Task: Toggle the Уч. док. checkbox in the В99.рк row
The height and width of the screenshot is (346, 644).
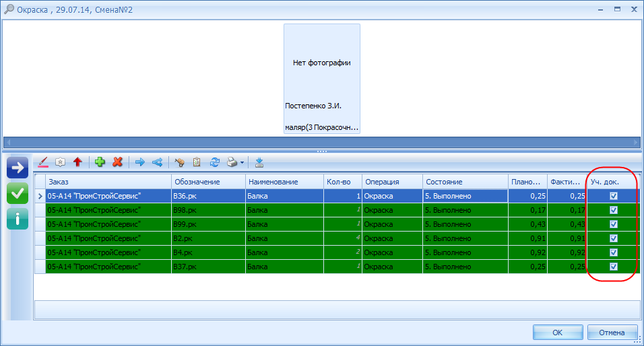Action: tap(613, 224)
